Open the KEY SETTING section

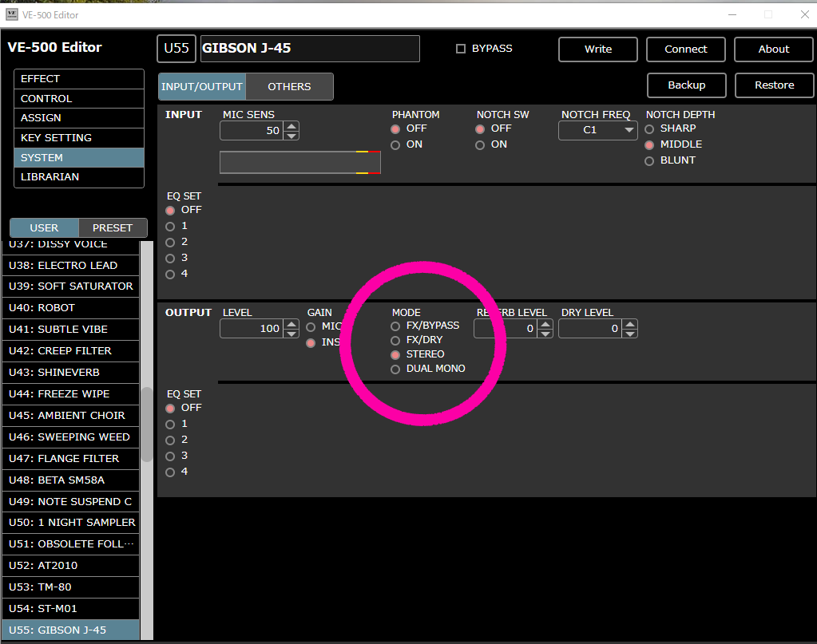[79, 138]
